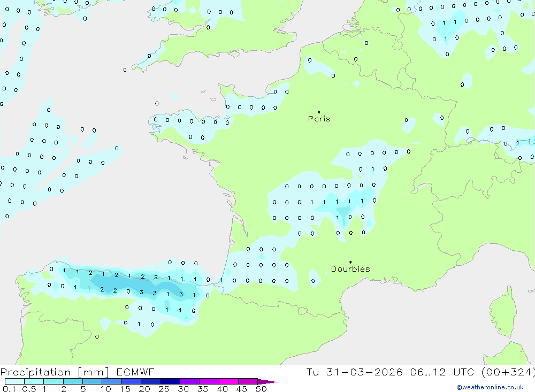Viewport: 535px width, 392px height.
Task: Pick the 10–15 mm legend color swatch
Action: (x=112, y=381)
